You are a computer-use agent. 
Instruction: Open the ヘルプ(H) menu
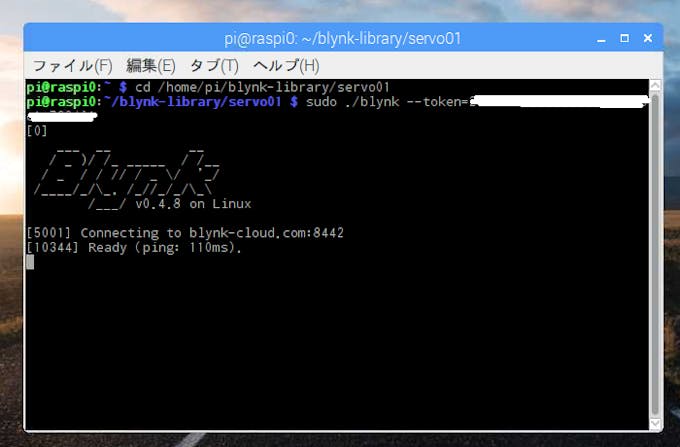coord(286,66)
